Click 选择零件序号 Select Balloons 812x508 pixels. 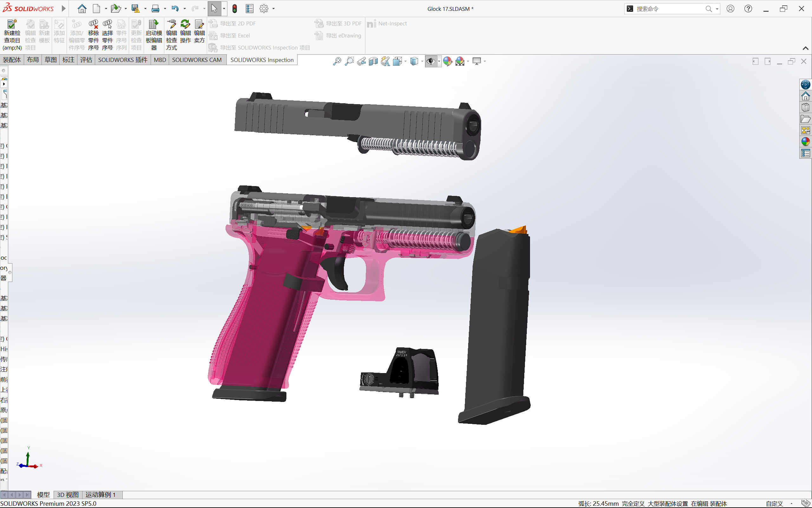coord(108,35)
